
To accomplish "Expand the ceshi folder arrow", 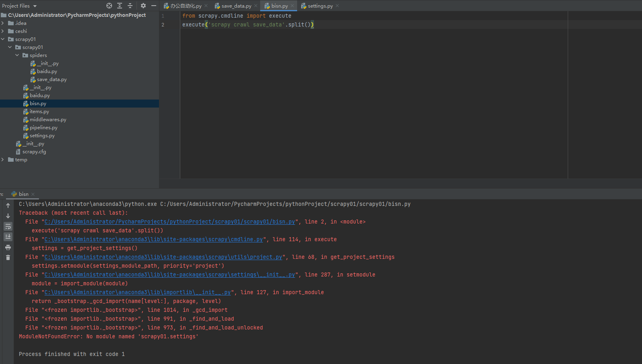I will point(3,31).
